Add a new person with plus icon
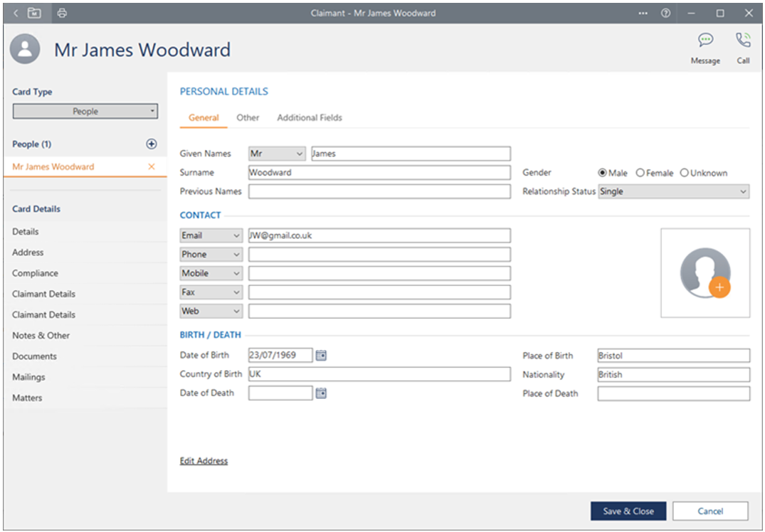 [151, 144]
